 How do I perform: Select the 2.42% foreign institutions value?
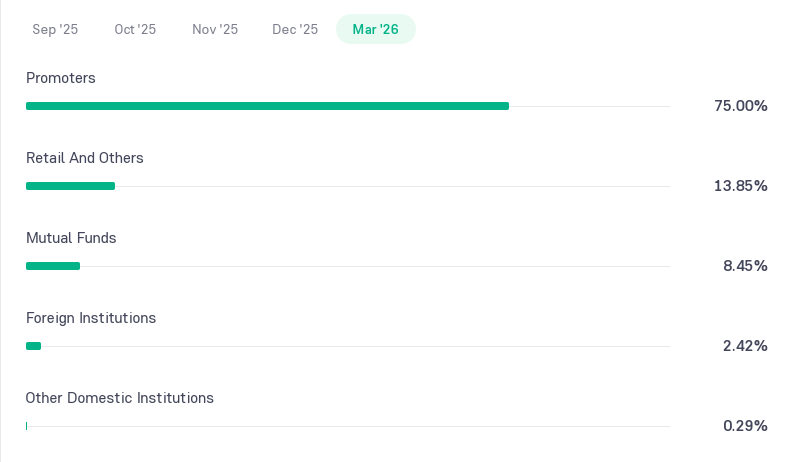click(745, 346)
